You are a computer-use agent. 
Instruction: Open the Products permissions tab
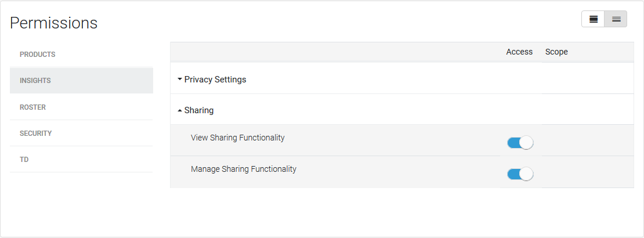[38, 55]
